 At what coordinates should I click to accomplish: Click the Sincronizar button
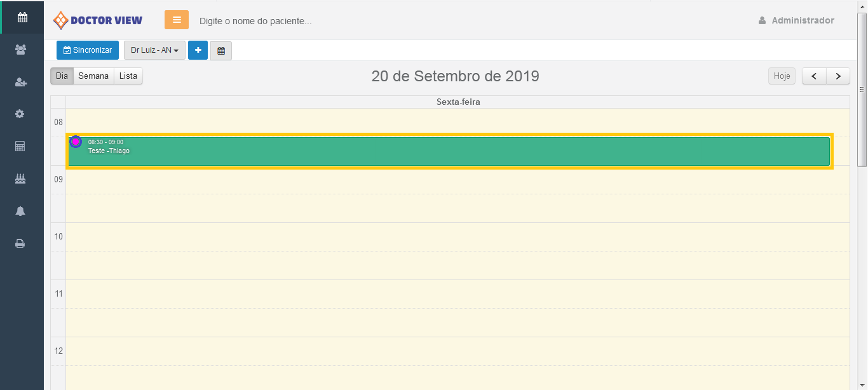click(88, 50)
